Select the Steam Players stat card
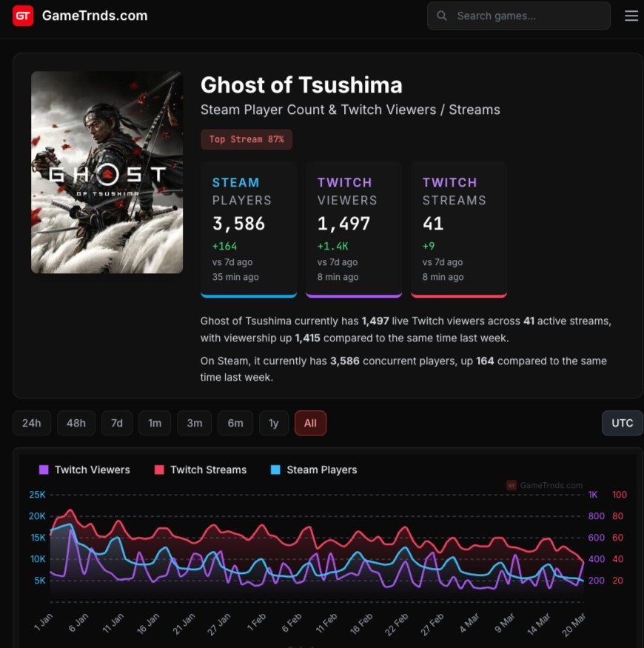Screen dimensions: 644x648 [x=248, y=230]
